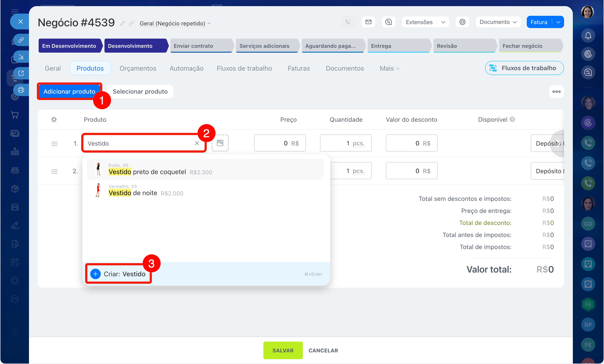Clear the Vestido search field
Image resolution: width=604 pixels, height=364 pixels.
coord(197,143)
